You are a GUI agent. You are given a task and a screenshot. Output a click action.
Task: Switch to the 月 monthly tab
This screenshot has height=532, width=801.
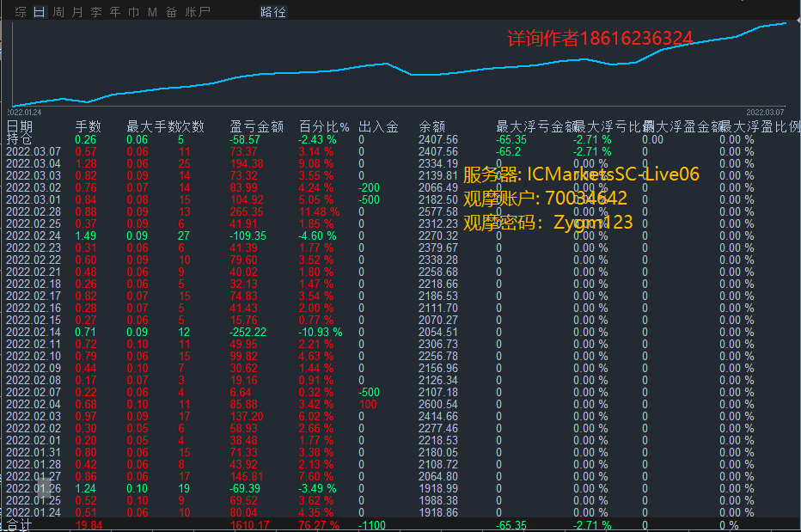[x=77, y=12]
